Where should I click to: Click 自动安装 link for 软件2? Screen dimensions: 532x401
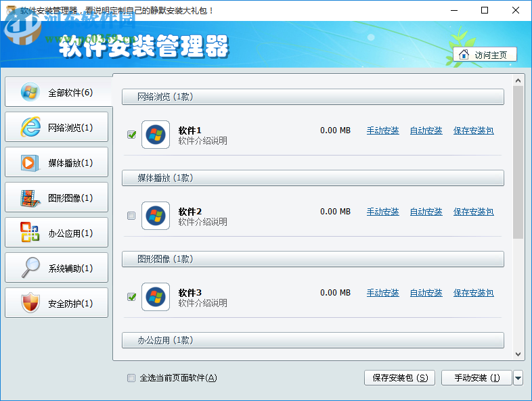point(426,212)
